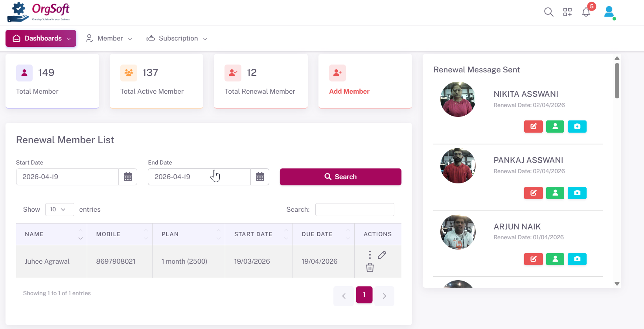Viewport: 644px width, 329px height.
Task: Select page 1 in pagination
Action: tap(364, 294)
